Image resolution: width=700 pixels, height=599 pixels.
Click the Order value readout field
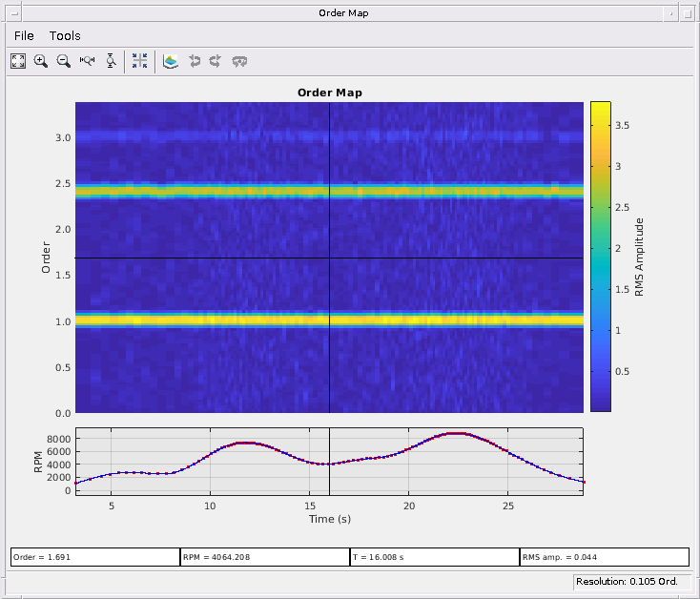pyautogui.click(x=94, y=556)
